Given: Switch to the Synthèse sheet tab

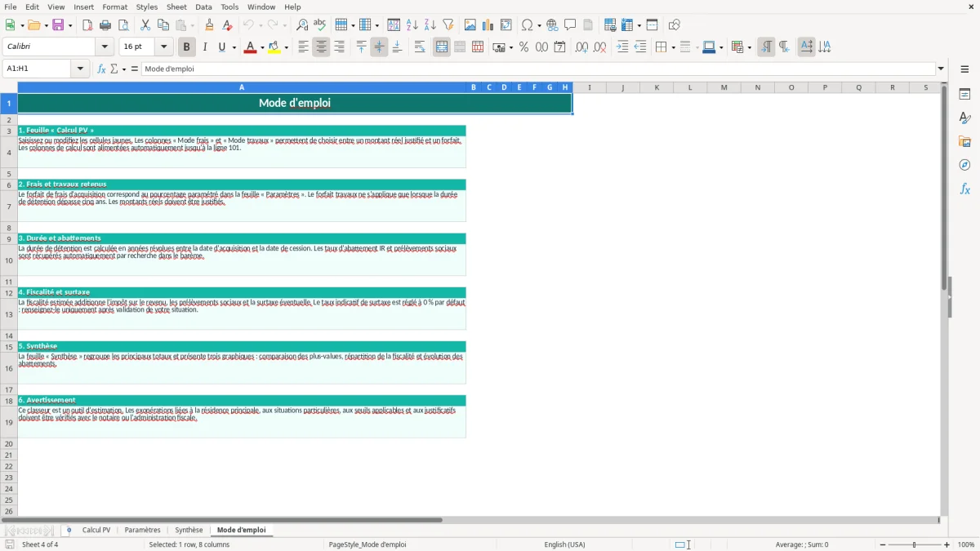Looking at the screenshot, I should pyautogui.click(x=189, y=530).
